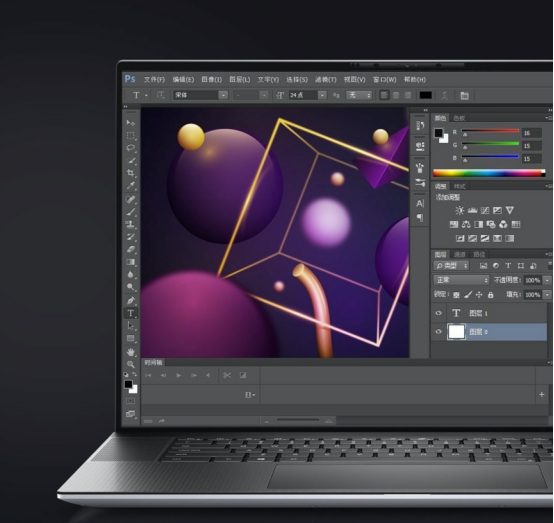Open the character panel toggle icon
The width and height of the screenshot is (554, 523).
click(x=420, y=204)
